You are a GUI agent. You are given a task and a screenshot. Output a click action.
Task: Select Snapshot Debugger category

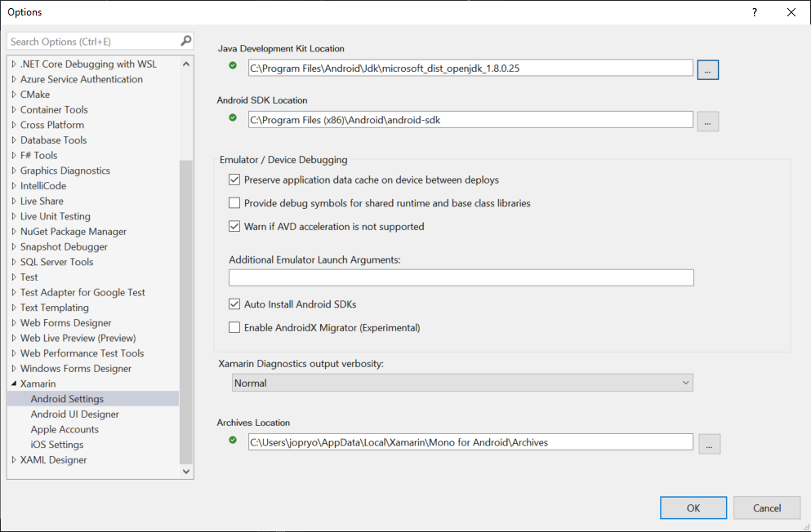64,247
